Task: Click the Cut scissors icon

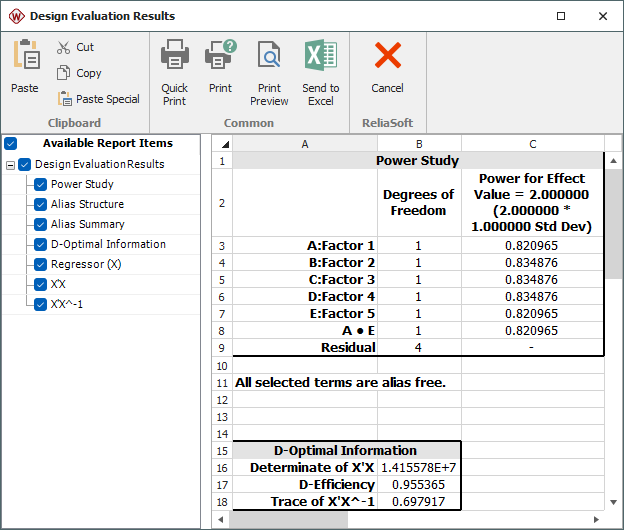Action: [x=64, y=47]
